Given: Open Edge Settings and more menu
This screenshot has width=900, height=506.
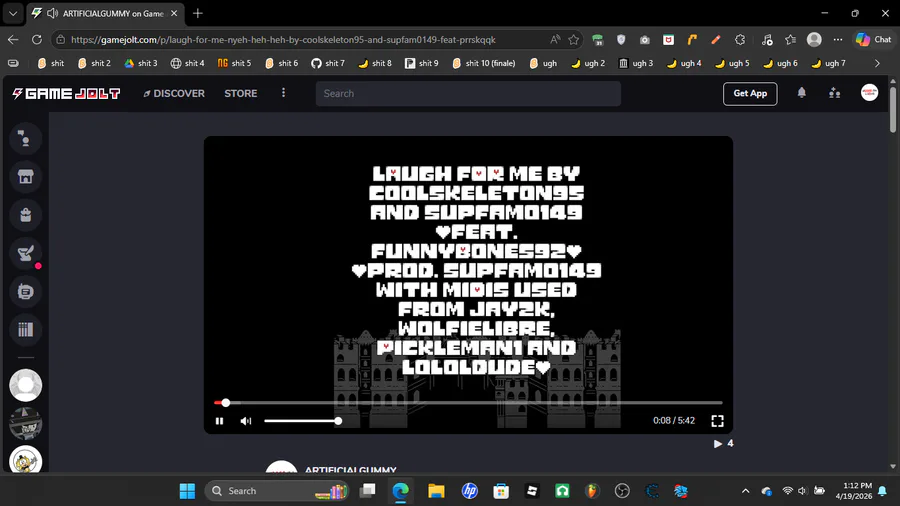Looking at the screenshot, I should (x=838, y=40).
